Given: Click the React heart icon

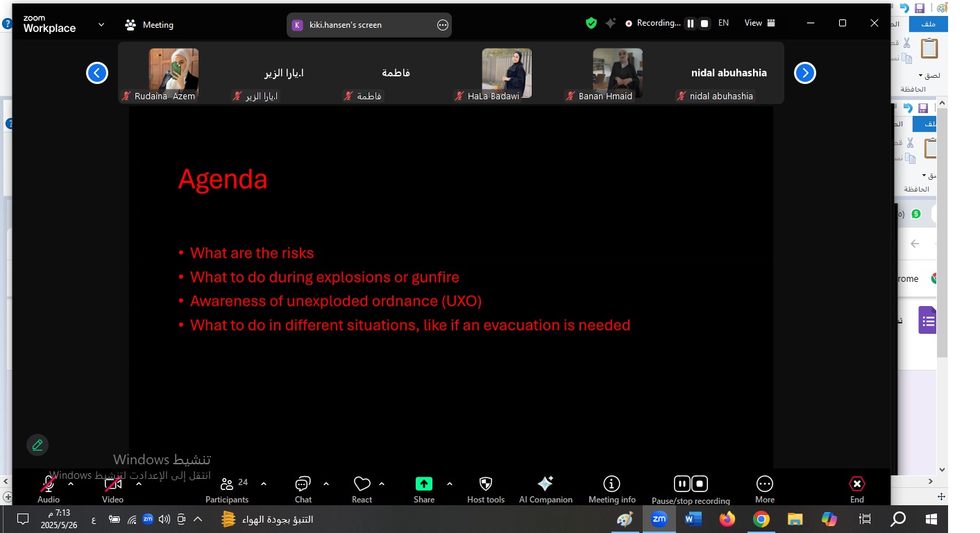Looking at the screenshot, I should (x=362, y=484).
